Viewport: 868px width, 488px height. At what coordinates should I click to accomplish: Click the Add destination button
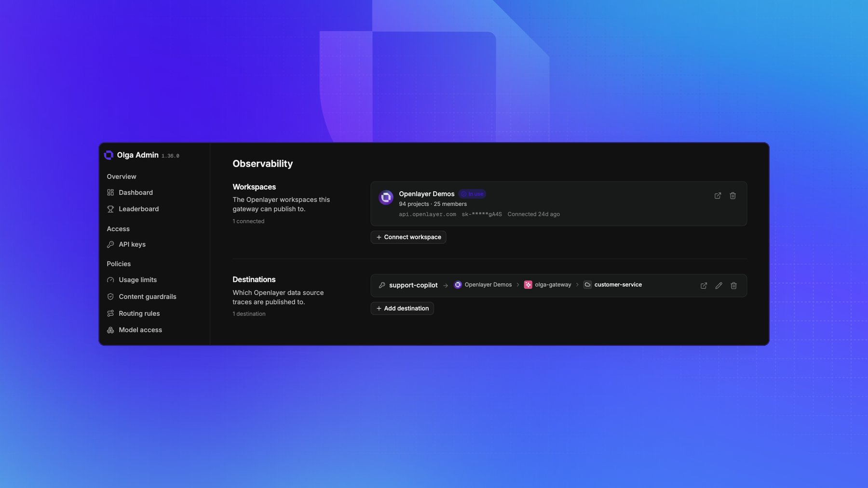(x=402, y=308)
